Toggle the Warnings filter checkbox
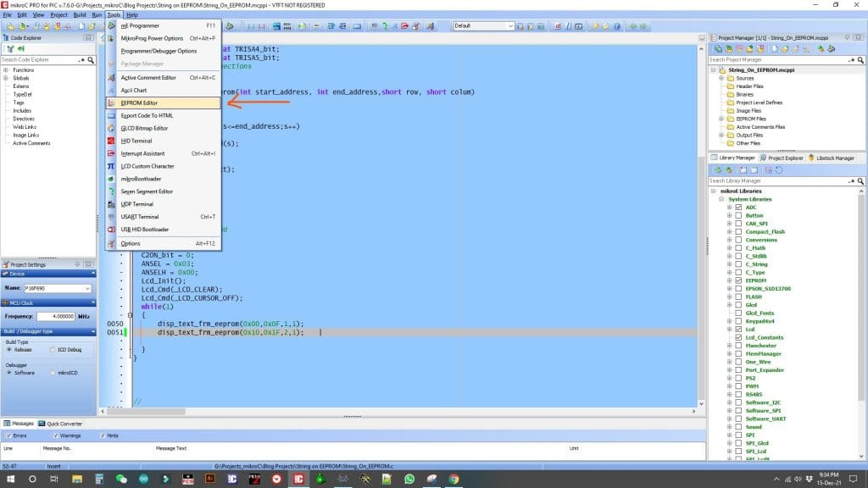868x488 pixels. (55, 436)
